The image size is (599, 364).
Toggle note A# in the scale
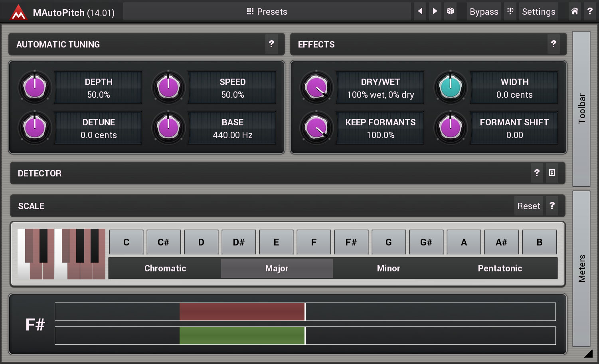coord(501,242)
